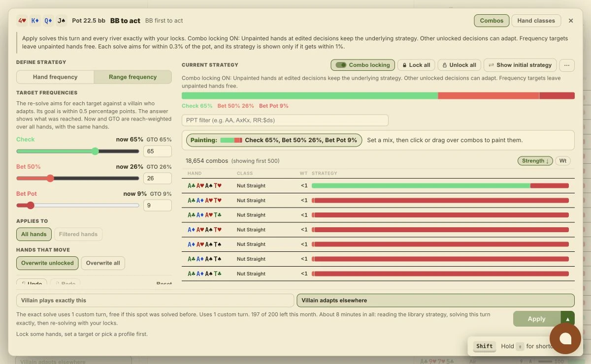Click the Bet 50% frequency slider handle
This screenshot has width=591, height=364.
[50, 179]
